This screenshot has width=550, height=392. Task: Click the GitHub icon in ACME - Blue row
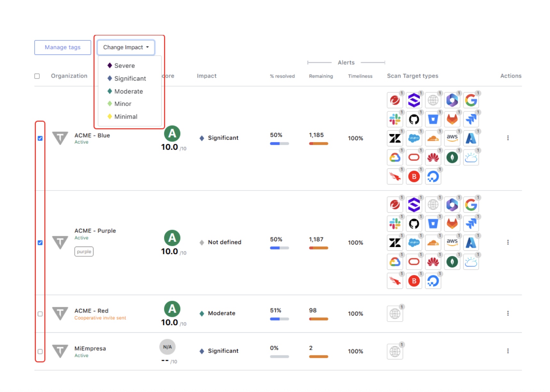coord(414,119)
